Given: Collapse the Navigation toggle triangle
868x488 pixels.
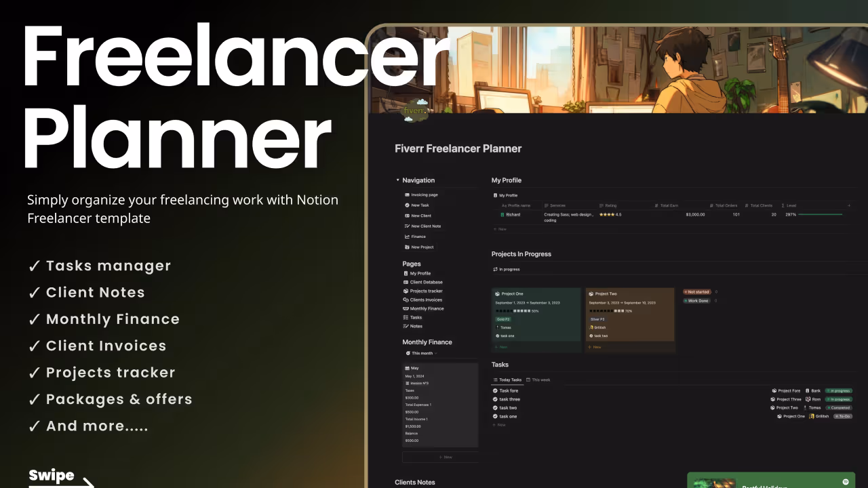Looking at the screenshot, I should [398, 180].
